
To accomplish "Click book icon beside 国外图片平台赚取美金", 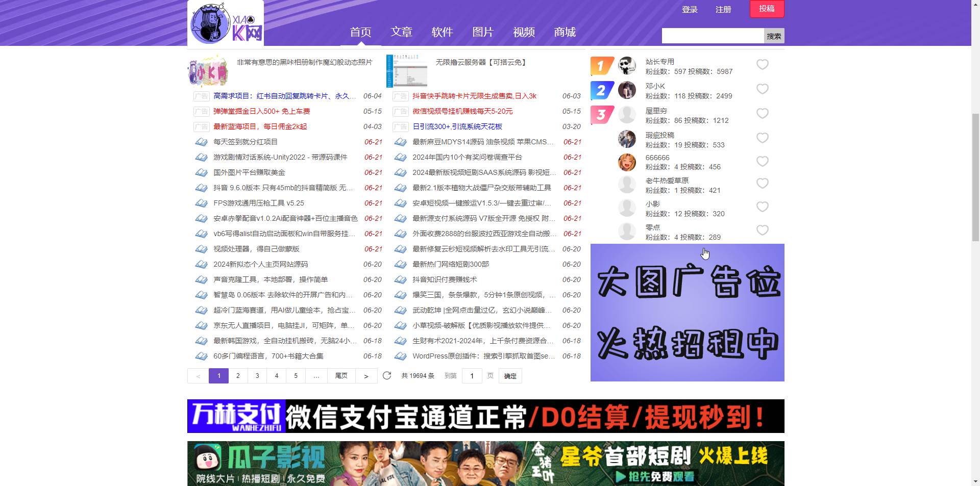I will [x=201, y=173].
